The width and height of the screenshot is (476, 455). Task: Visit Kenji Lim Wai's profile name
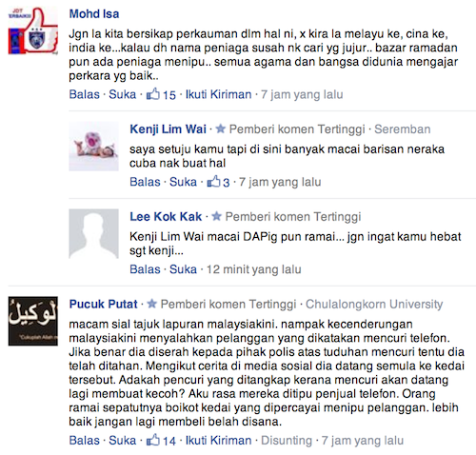168,129
